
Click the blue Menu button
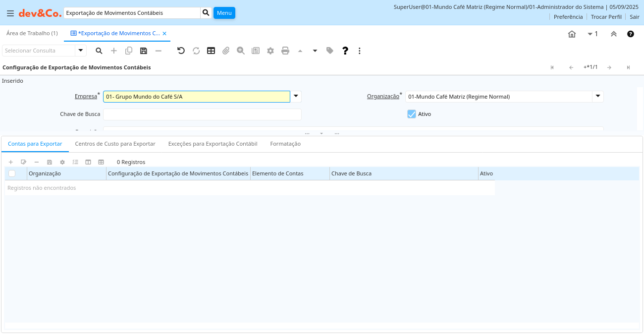tap(224, 13)
